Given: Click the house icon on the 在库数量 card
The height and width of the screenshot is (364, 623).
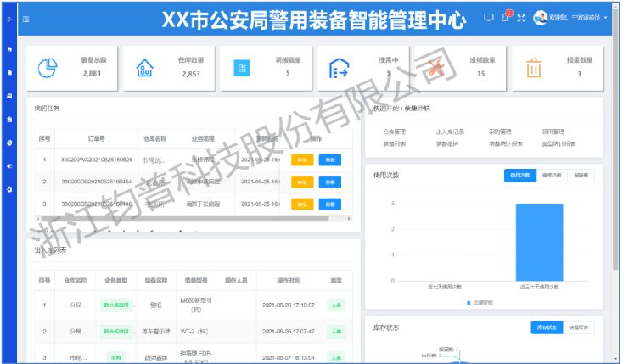Looking at the screenshot, I should click(x=144, y=68).
